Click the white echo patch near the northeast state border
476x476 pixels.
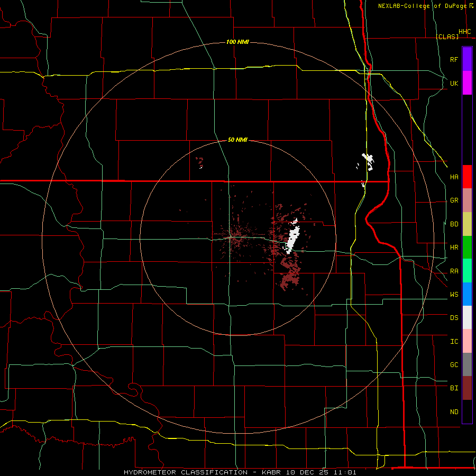(x=368, y=161)
